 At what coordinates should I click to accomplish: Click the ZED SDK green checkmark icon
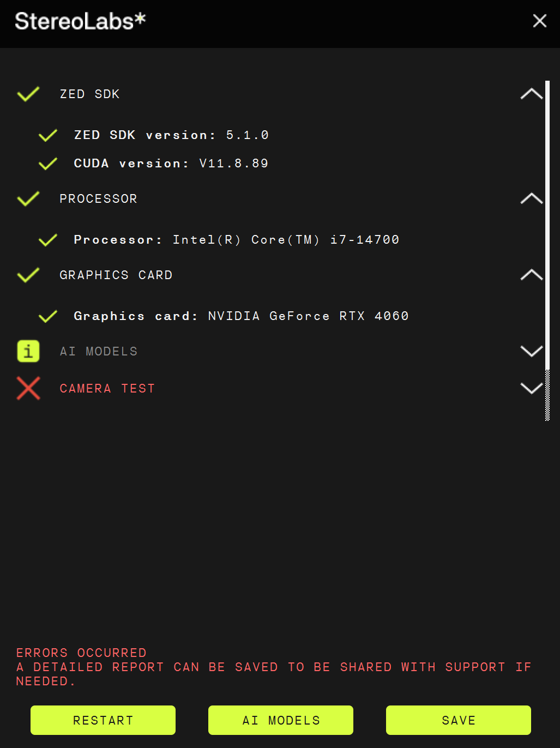28,94
